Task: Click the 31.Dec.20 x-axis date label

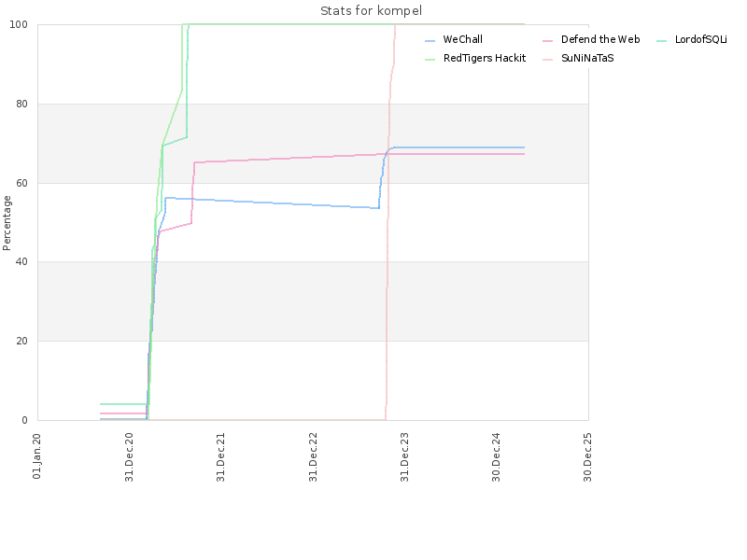Action: coord(129,457)
